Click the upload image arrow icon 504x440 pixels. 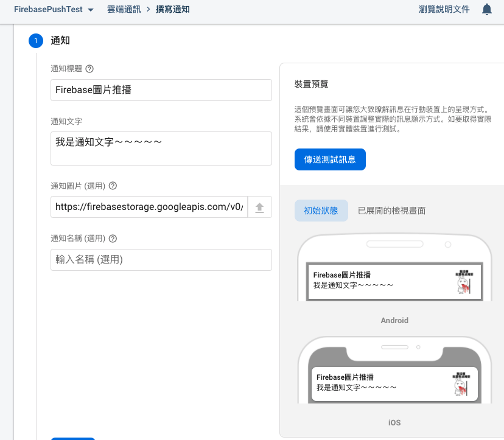pos(259,208)
